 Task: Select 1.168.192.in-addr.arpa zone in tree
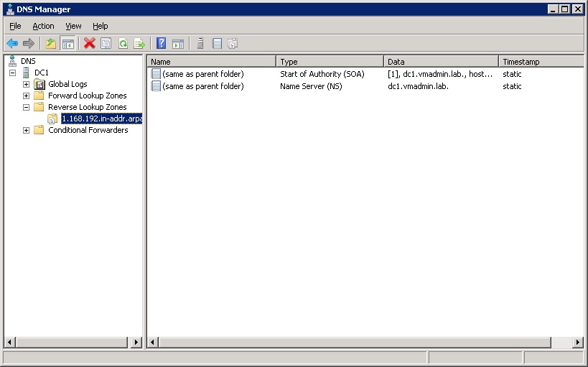point(102,119)
